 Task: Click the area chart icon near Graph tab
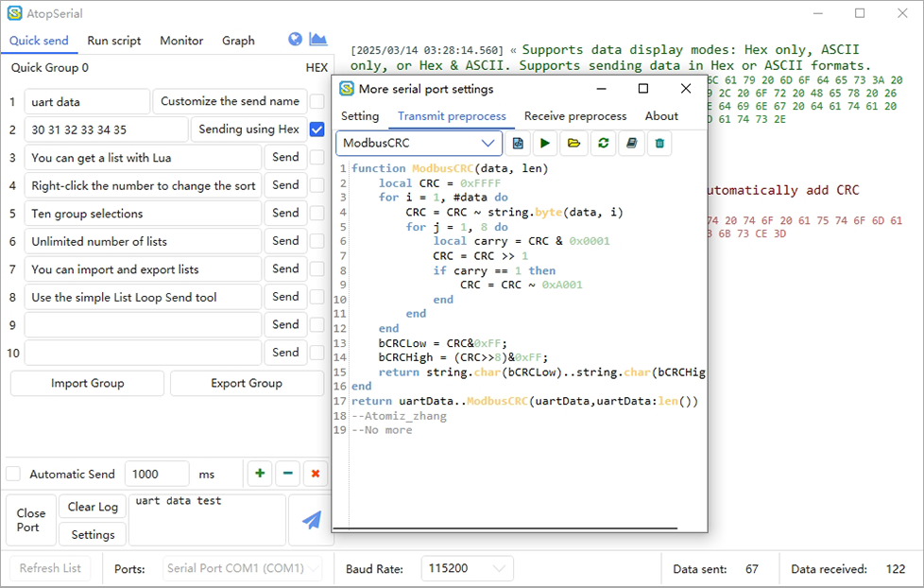pos(317,40)
